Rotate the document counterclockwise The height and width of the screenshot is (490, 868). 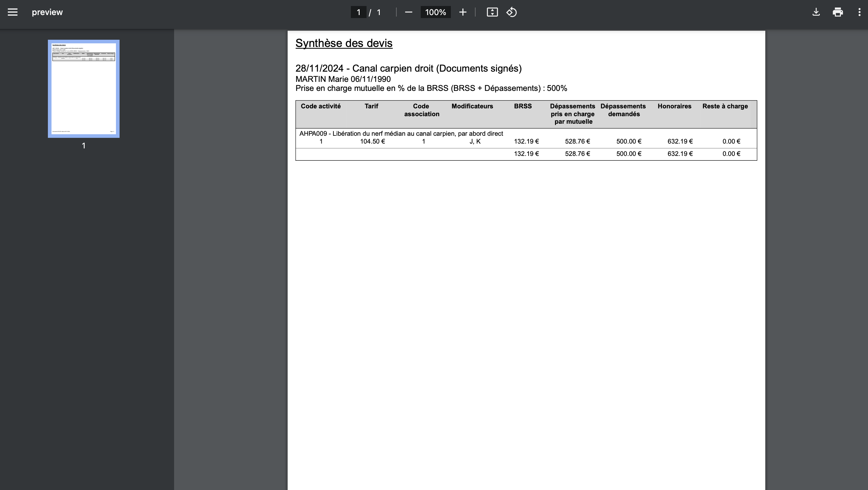[x=511, y=12]
